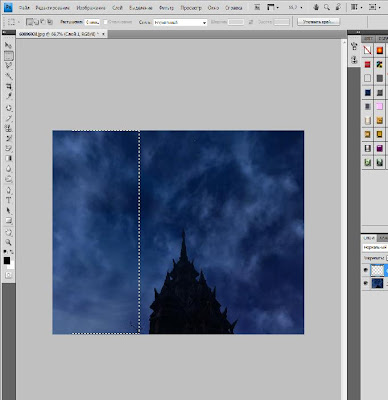Viewport: 388px width, 400px height.
Task: Select the Clone Stamp tool
Action: click(9, 128)
